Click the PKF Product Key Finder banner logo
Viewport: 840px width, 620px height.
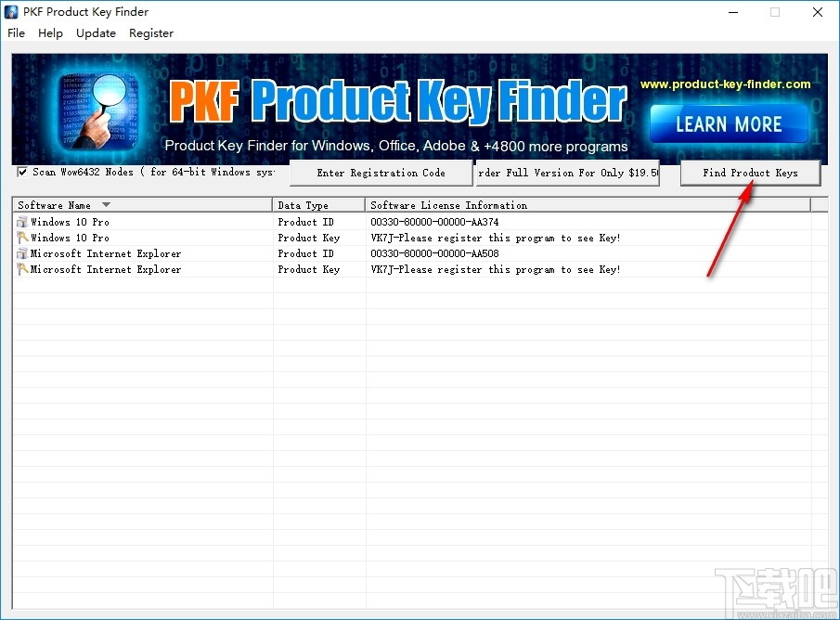click(x=399, y=102)
